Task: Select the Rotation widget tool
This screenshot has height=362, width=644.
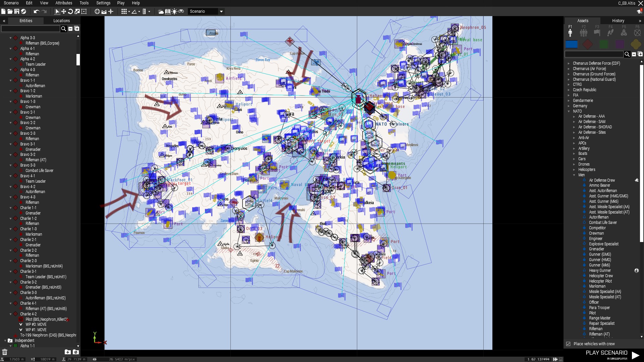Action: [70, 11]
